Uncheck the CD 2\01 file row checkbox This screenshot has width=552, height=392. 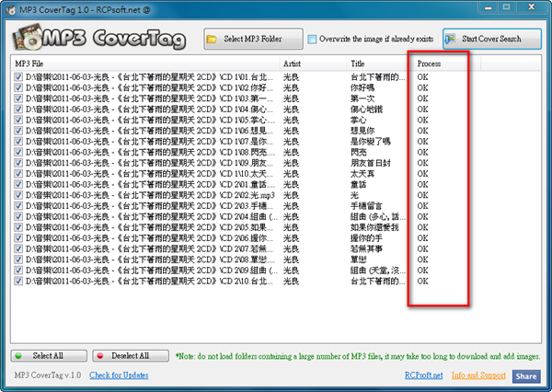tap(18, 184)
